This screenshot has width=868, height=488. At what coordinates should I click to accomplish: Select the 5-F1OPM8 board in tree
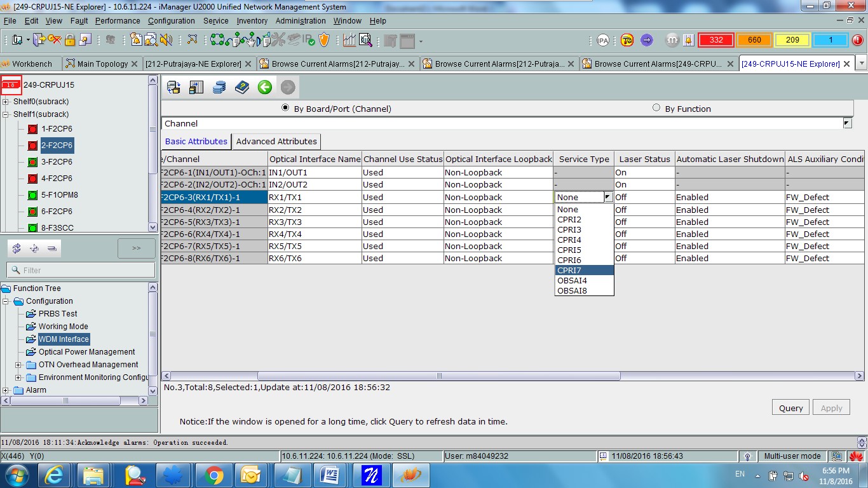click(x=60, y=195)
